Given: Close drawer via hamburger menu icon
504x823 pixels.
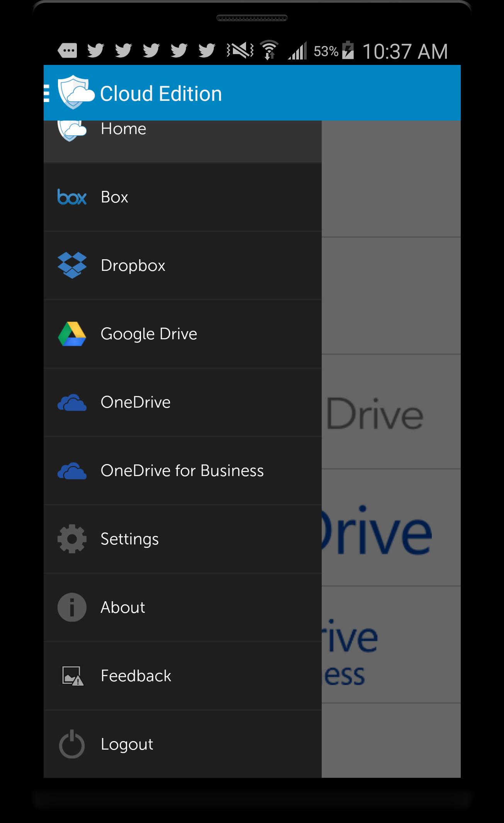Looking at the screenshot, I should tap(47, 93).
